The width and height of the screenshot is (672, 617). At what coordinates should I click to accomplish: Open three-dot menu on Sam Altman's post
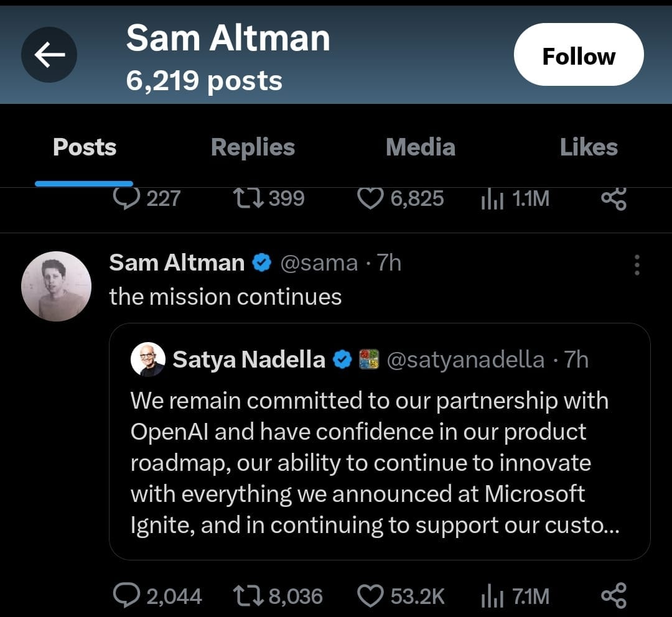(x=637, y=265)
